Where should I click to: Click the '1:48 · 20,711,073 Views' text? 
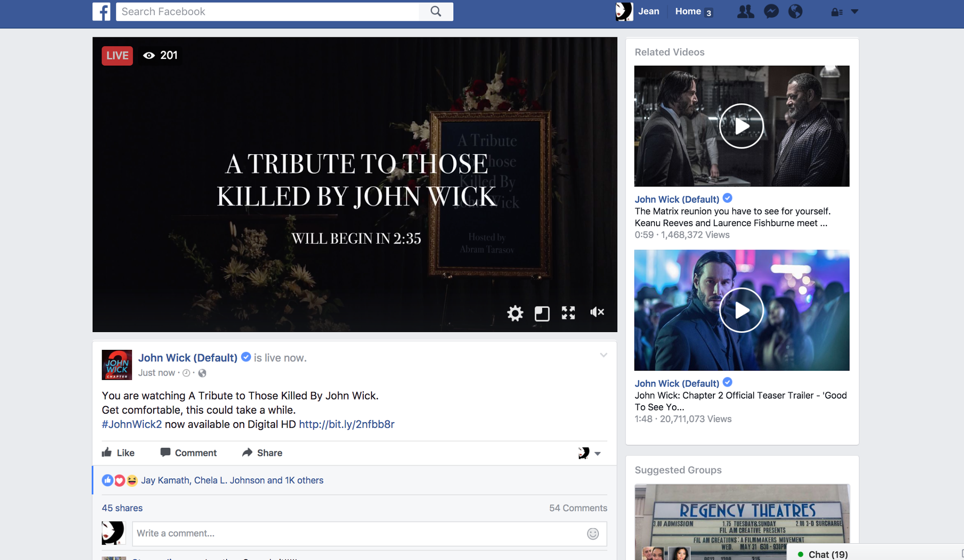point(683,419)
